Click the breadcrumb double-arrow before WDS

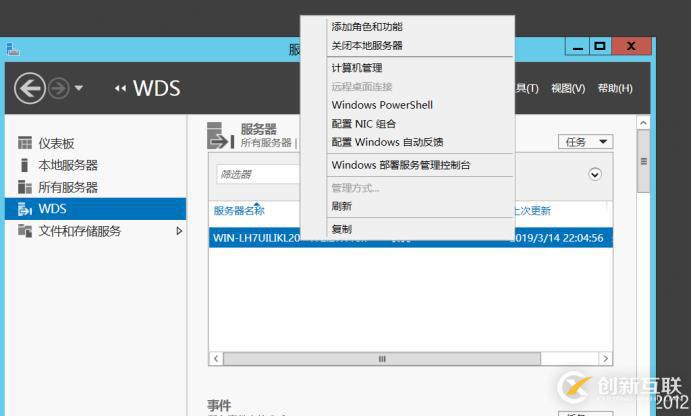click(120, 89)
